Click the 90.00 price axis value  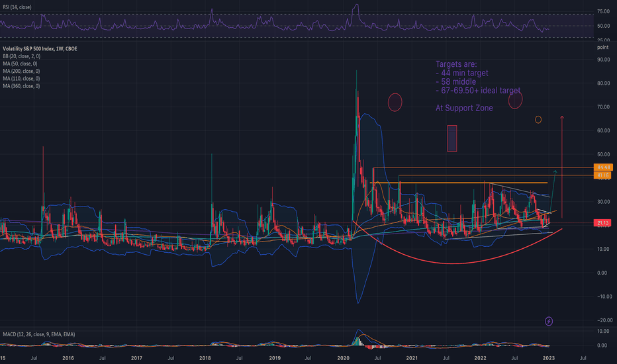pyautogui.click(x=603, y=60)
